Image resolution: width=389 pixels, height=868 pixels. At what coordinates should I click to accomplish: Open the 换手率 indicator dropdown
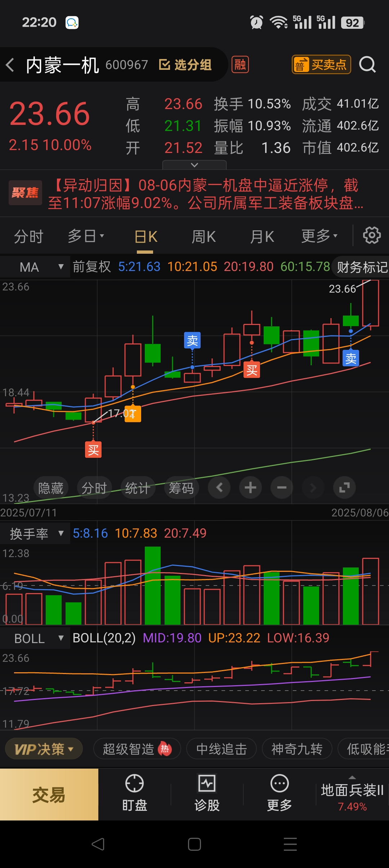click(35, 533)
